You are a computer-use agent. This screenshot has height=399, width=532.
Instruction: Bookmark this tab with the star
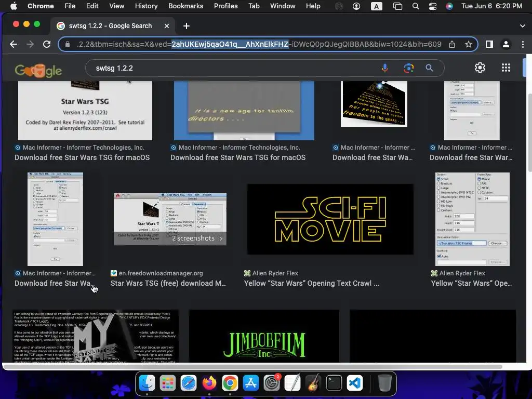click(x=469, y=44)
